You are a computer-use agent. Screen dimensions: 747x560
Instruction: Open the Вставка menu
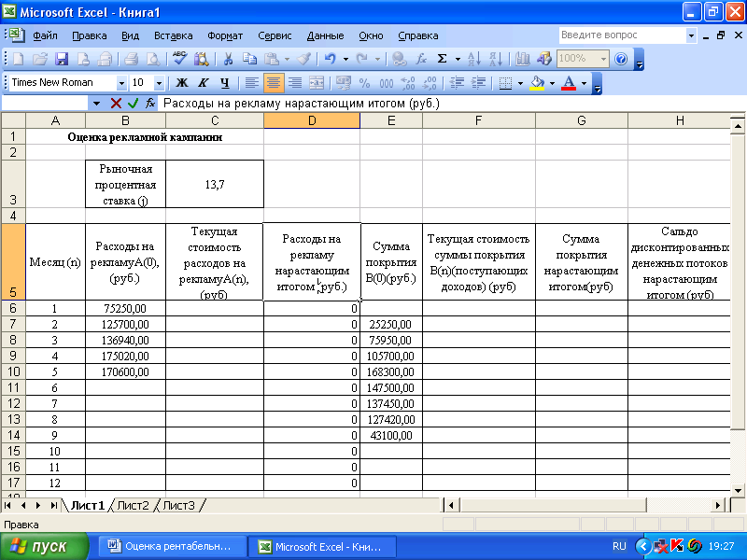(174, 35)
